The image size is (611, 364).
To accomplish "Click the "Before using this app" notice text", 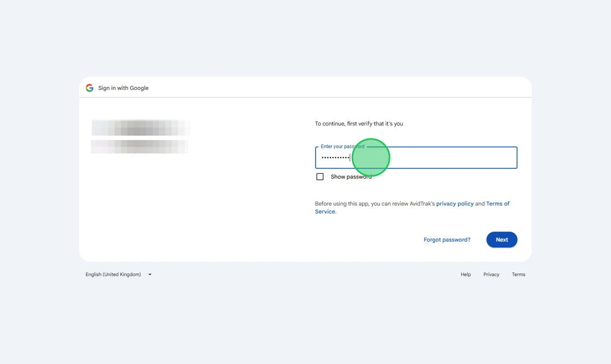I will (x=374, y=204).
